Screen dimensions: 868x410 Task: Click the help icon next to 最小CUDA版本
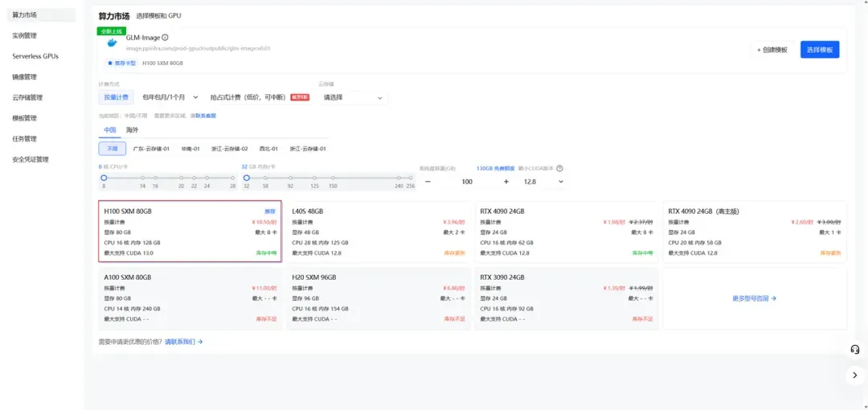(559, 168)
